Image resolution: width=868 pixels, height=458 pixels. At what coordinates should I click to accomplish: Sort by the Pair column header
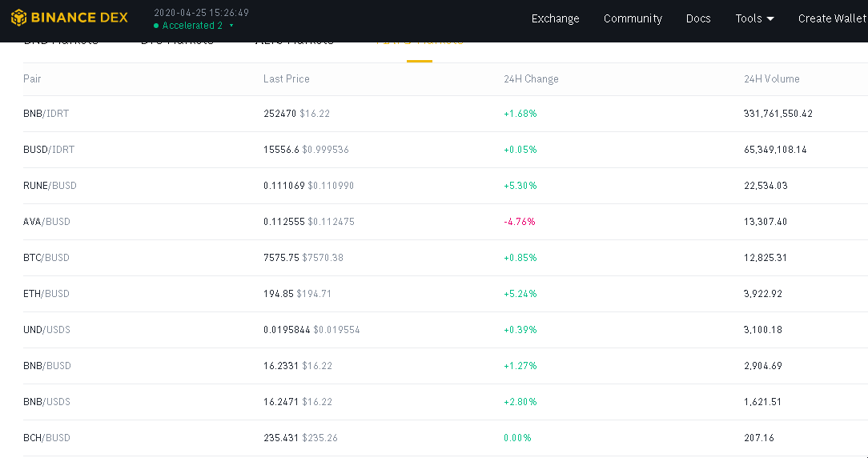pyautogui.click(x=32, y=78)
